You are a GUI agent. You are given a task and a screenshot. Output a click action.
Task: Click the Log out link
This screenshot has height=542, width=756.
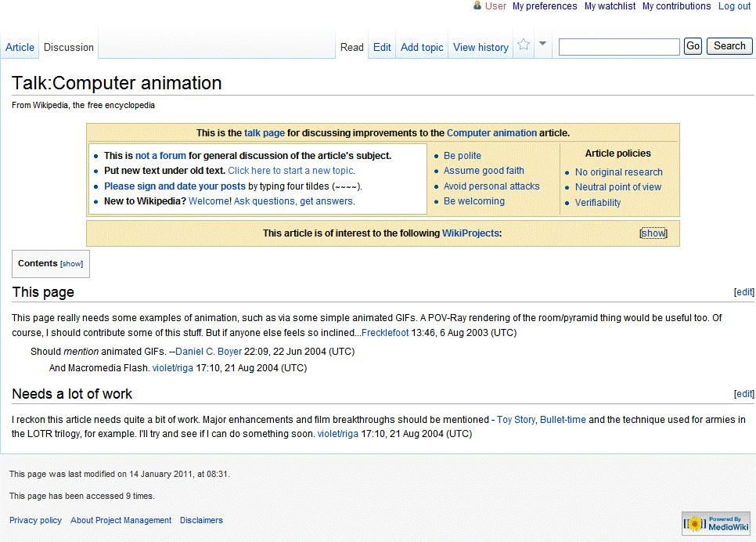click(734, 6)
